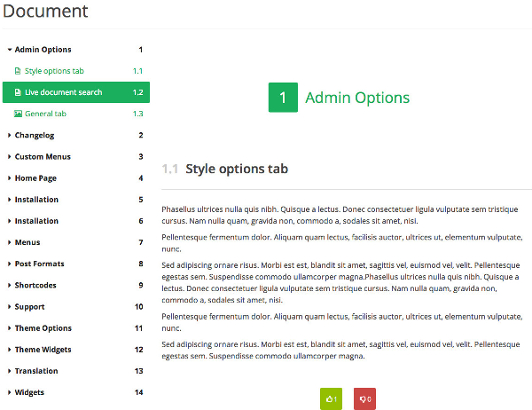The height and width of the screenshot is (410, 532).
Task: Expand the Theme Widgets section arrow
Action: [x=10, y=349]
